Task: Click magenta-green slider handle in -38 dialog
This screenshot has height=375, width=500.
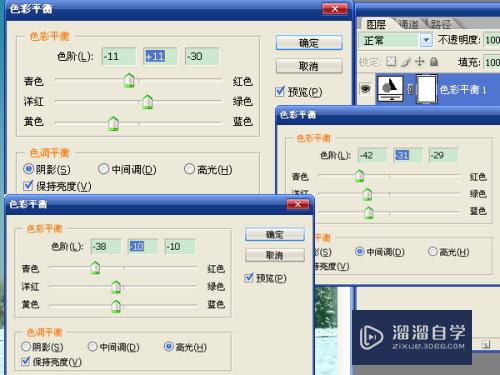Action: click(116, 287)
